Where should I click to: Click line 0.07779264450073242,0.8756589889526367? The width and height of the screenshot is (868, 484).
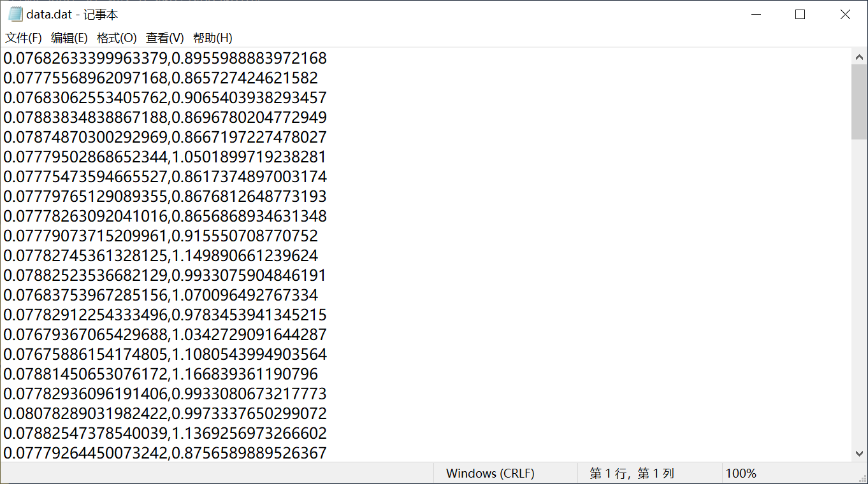click(x=165, y=453)
